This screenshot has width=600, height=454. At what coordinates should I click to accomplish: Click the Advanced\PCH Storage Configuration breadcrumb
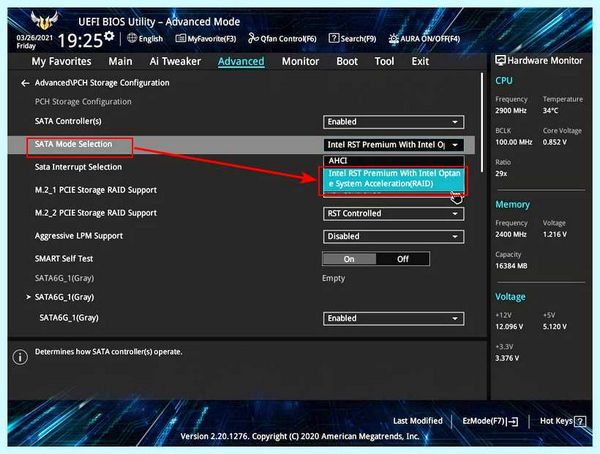pos(102,83)
